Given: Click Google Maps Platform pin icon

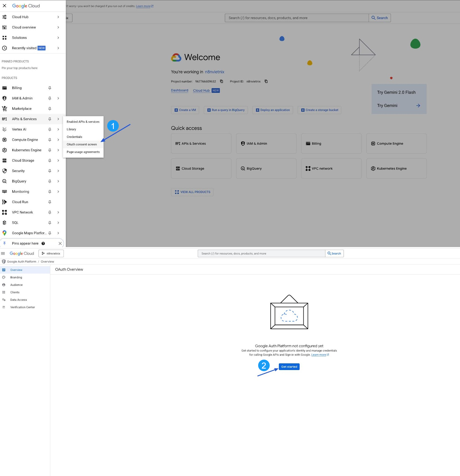Looking at the screenshot, I should [5, 233].
